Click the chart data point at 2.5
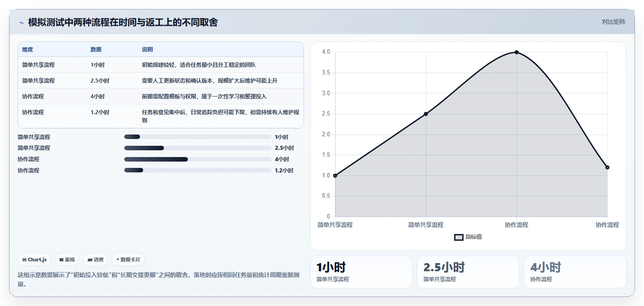 (426, 114)
